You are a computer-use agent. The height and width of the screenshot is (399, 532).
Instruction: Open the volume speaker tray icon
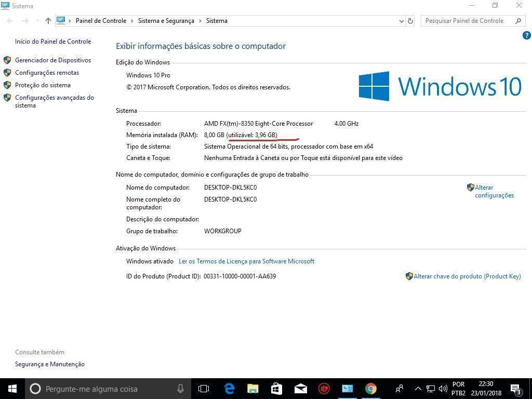coord(443,389)
